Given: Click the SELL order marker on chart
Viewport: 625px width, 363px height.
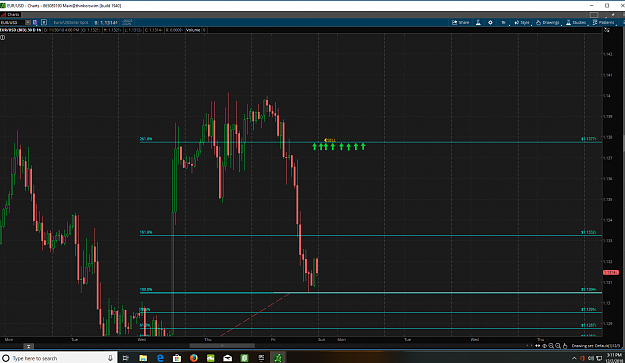Looking at the screenshot, I should coord(330,140).
